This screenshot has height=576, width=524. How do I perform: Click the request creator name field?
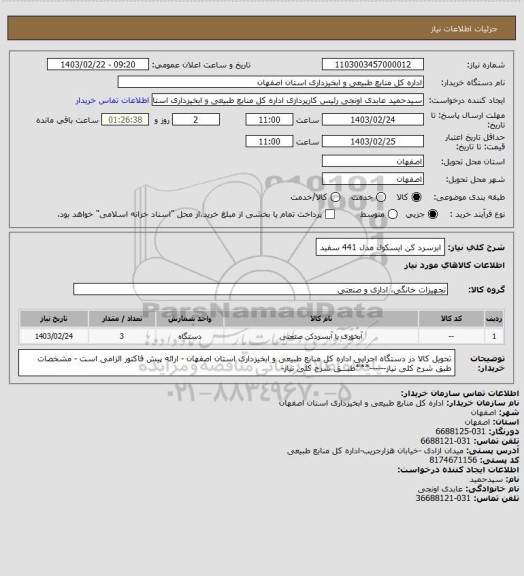point(288,100)
